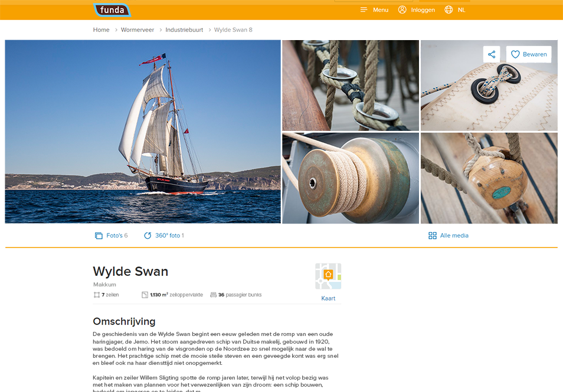This screenshot has width=563, height=392.
Task: Open the Kaart map thumbnail
Action: [x=328, y=276]
